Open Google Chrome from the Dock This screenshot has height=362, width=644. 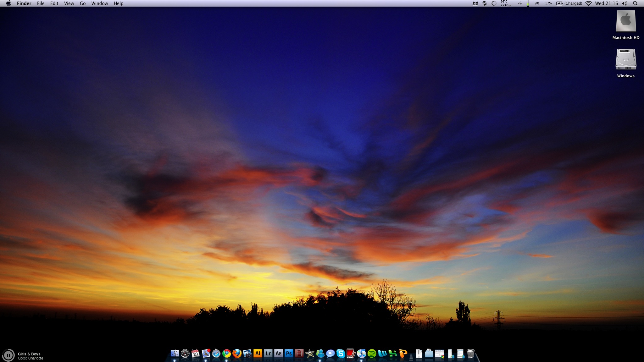point(226,354)
